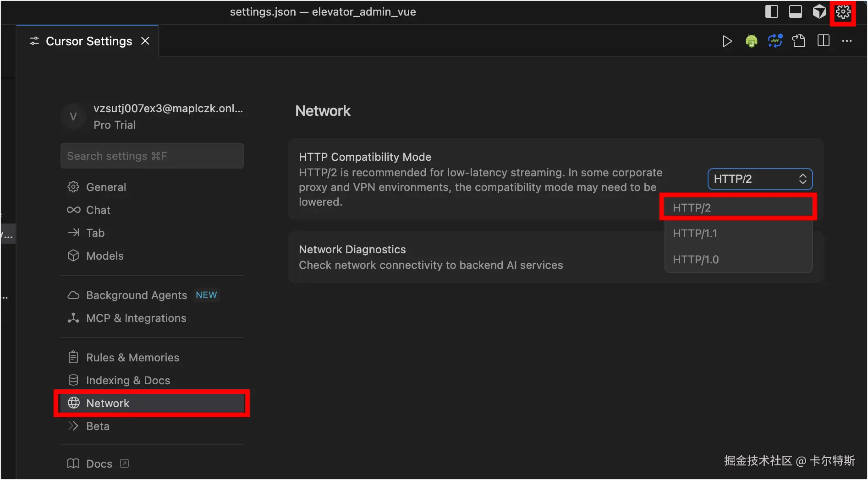Open the Chat settings section
The height and width of the screenshot is (480, 868).
point(152,210)
